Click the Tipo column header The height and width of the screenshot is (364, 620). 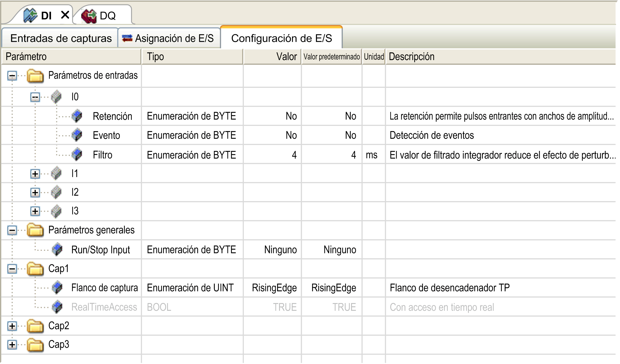coord(192,57)
